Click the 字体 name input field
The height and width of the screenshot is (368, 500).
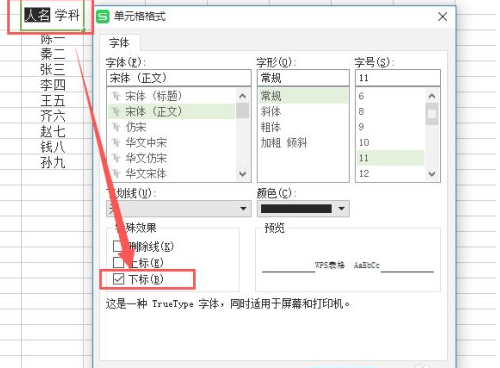179,78
